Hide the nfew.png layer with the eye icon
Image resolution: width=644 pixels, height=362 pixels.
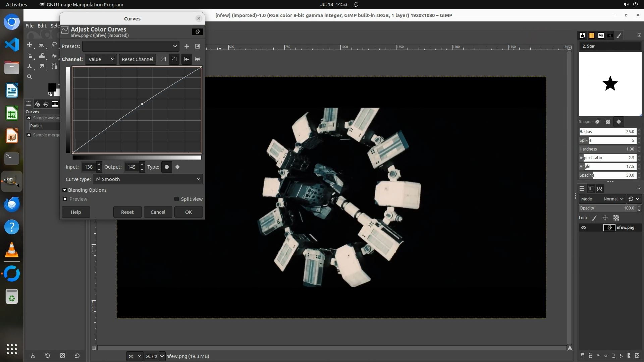(x=584, y=228)
